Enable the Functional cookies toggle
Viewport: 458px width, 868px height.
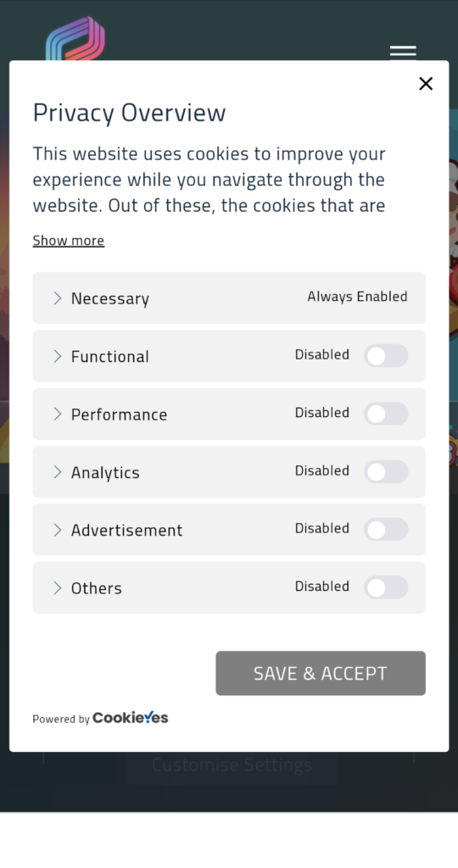tap(386, 355)
